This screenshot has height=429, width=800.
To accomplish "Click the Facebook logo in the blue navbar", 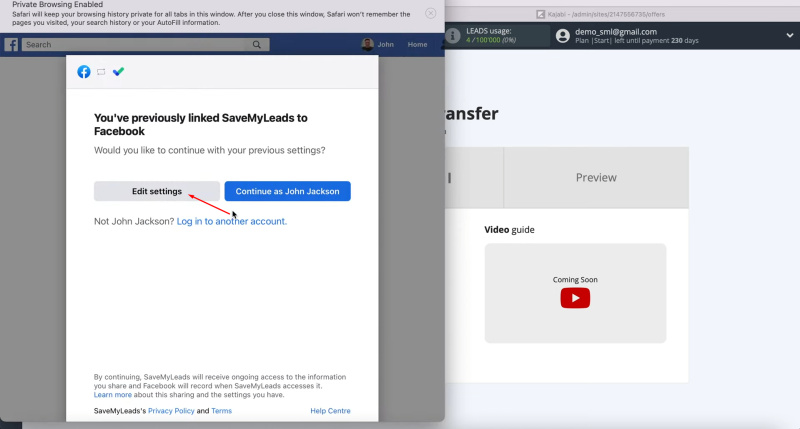I will tap(11, 44).
